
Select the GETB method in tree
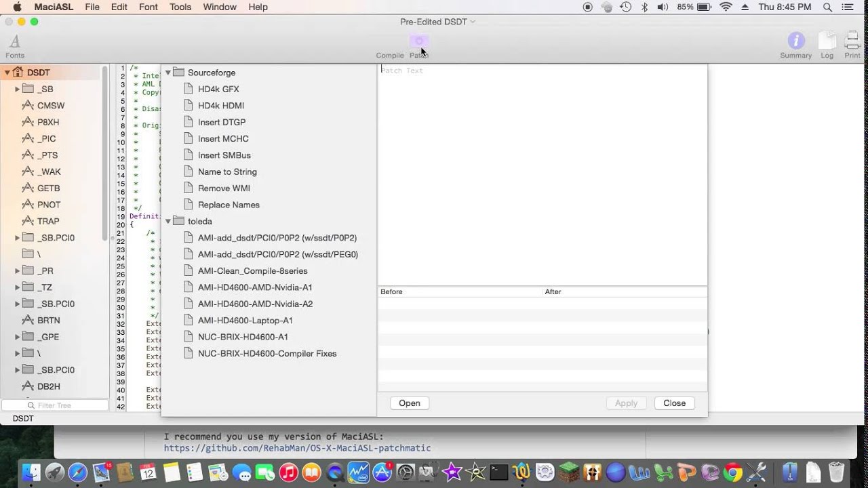(49, 188)
